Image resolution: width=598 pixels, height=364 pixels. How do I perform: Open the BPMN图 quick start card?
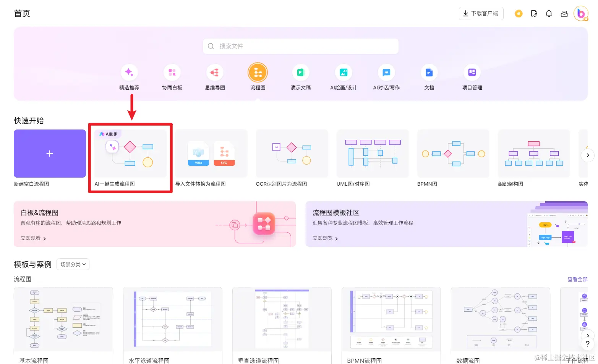coord(453,154)
